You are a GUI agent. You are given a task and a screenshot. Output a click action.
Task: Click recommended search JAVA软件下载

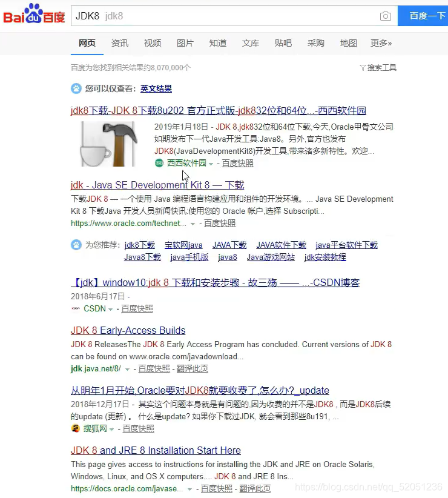(x=281, y=245)
